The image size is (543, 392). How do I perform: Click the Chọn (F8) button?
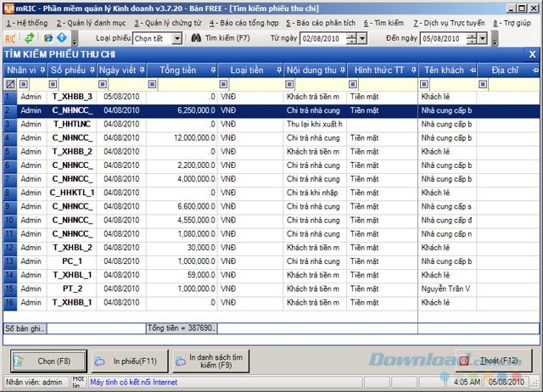42,361
